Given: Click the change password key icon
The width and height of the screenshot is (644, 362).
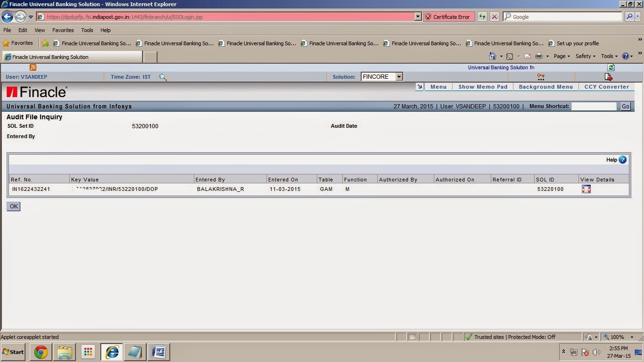Looking at the screenshot, I should coord(541,77).
